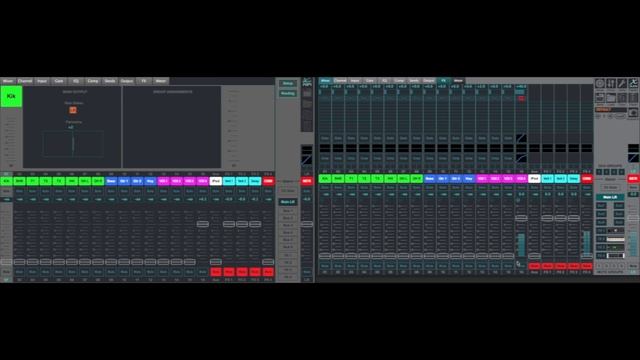Switch to Mixer tab in right window
Viewport: 640px width, 360px height.
[325, 80]
